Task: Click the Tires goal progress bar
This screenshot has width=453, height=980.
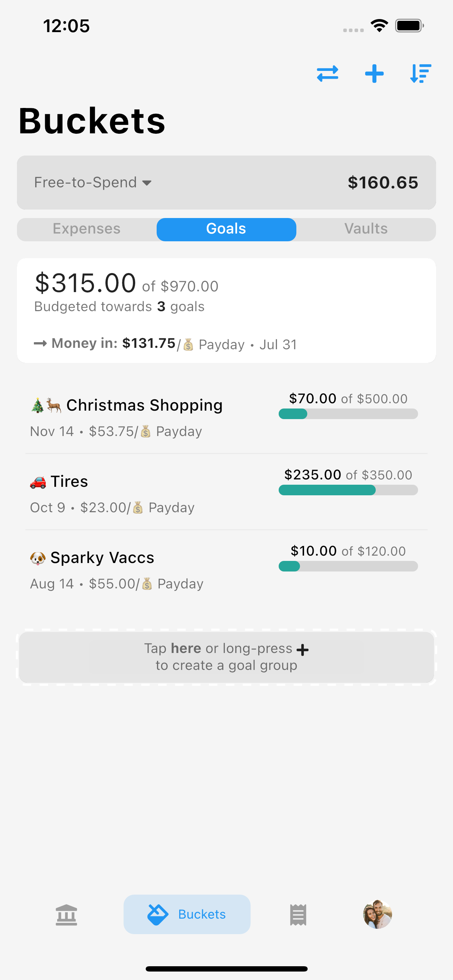Action: [348, 490]
